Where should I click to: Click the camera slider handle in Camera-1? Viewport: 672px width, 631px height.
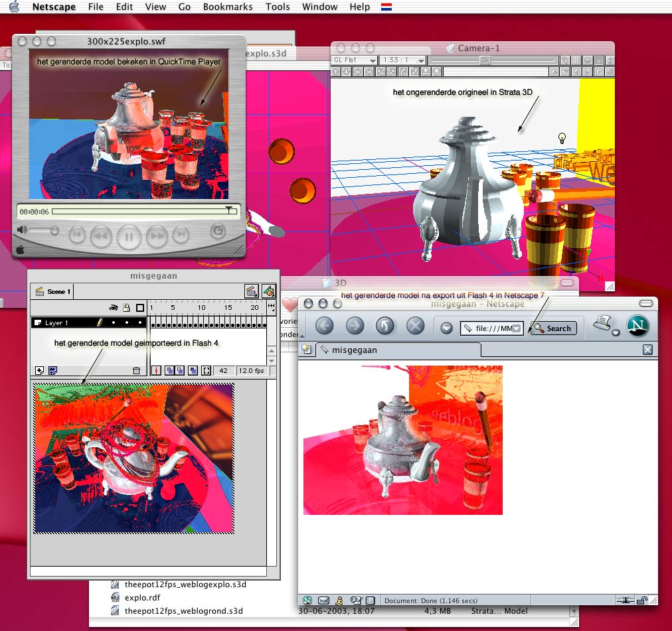pos(485,60)
